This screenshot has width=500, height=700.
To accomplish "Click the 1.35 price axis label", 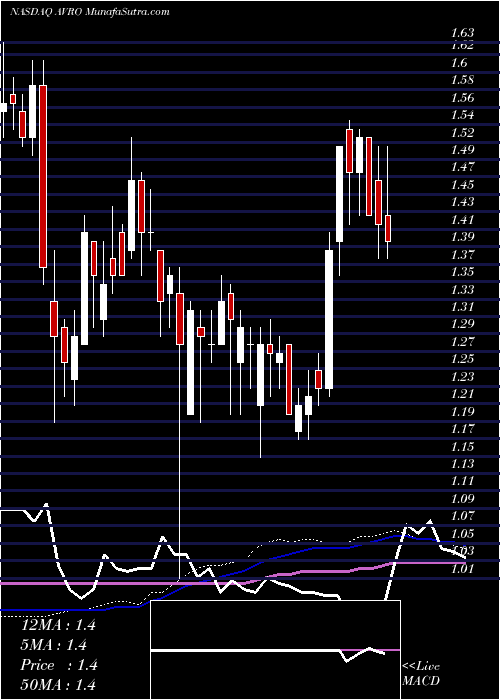I will pyautogui.click(x=462, y=272).
